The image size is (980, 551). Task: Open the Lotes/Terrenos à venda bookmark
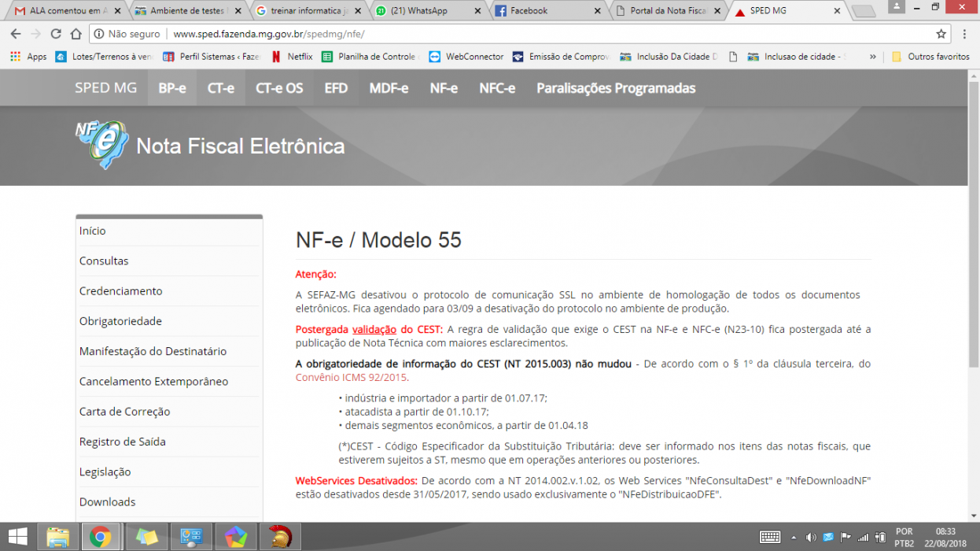point(104,57)
